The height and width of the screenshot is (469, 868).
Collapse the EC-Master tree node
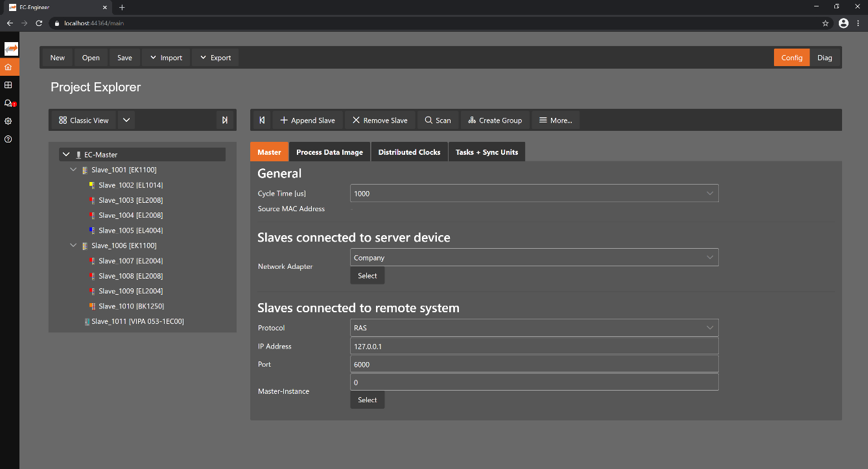click(x=66, y=155)
